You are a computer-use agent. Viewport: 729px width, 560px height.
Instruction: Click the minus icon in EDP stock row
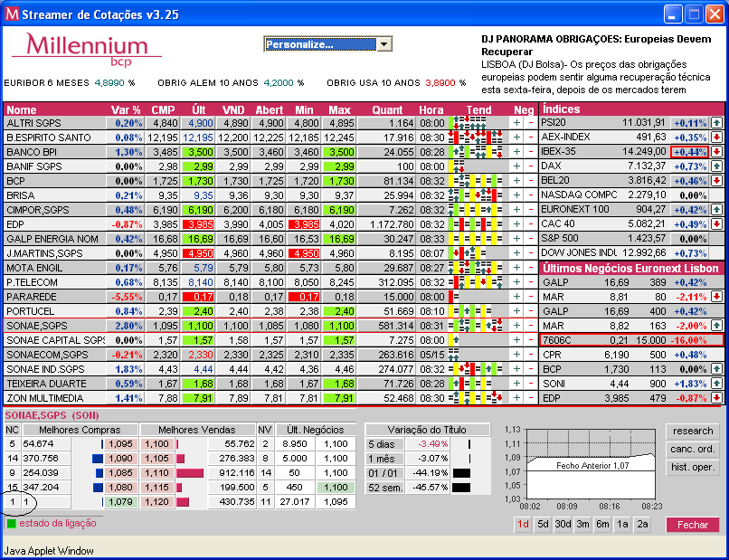531,224
